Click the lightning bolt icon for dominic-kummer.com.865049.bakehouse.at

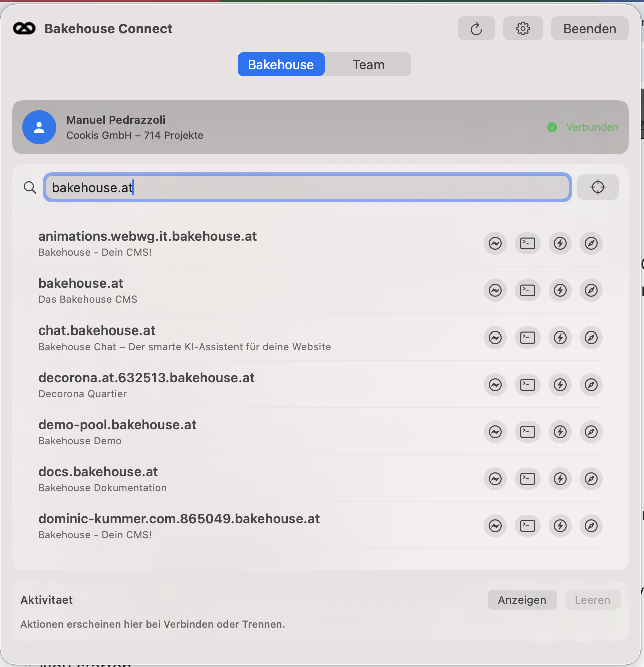pyautogui.click(x=560, y=526)
